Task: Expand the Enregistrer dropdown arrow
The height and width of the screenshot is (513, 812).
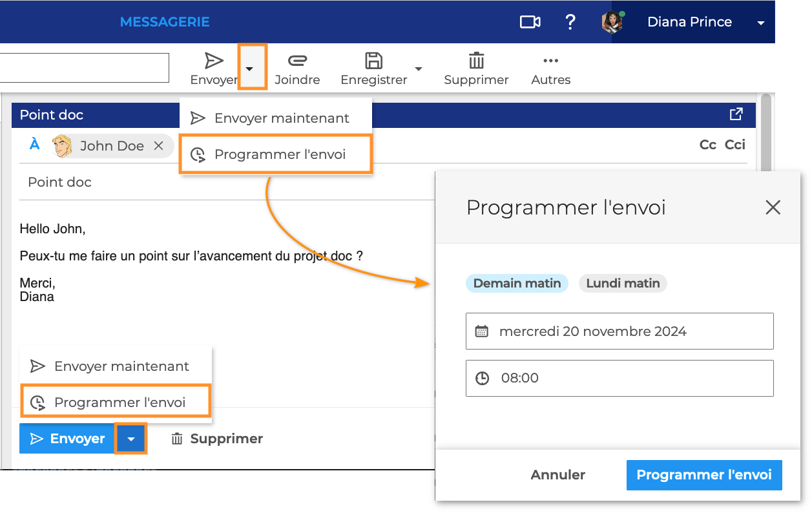Action: pos(419,68)
